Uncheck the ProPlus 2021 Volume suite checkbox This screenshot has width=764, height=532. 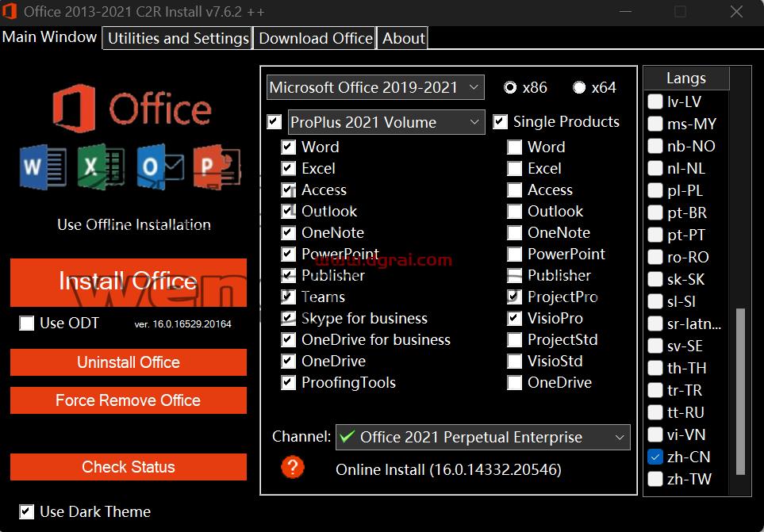(275, 121)
